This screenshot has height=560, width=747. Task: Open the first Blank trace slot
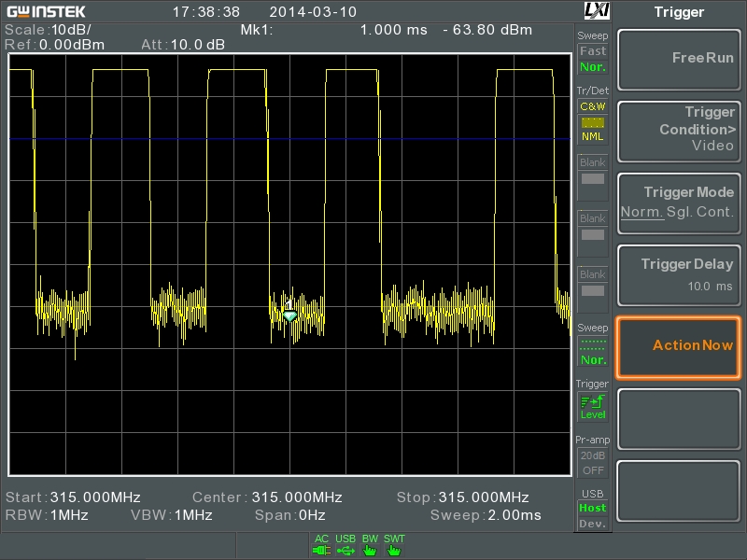593,177
